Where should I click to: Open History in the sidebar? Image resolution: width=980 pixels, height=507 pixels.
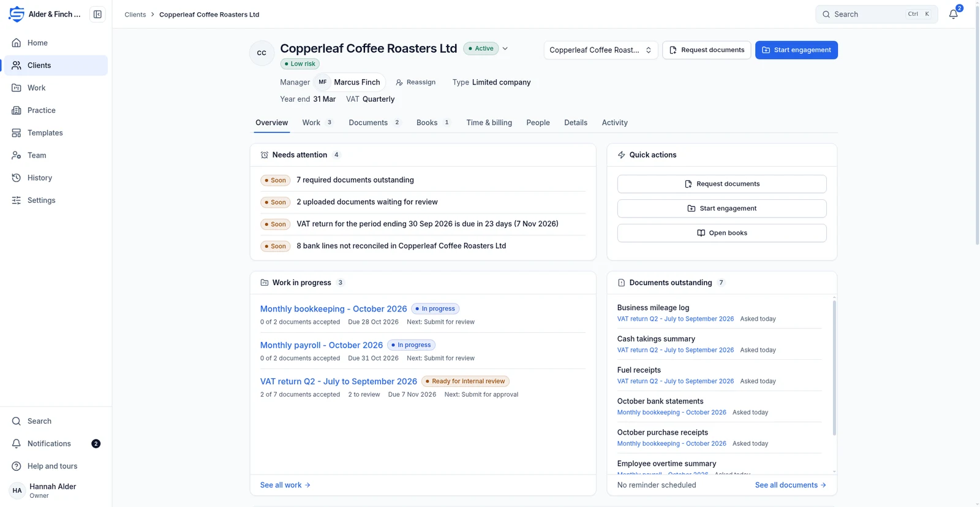coord(56,178)
